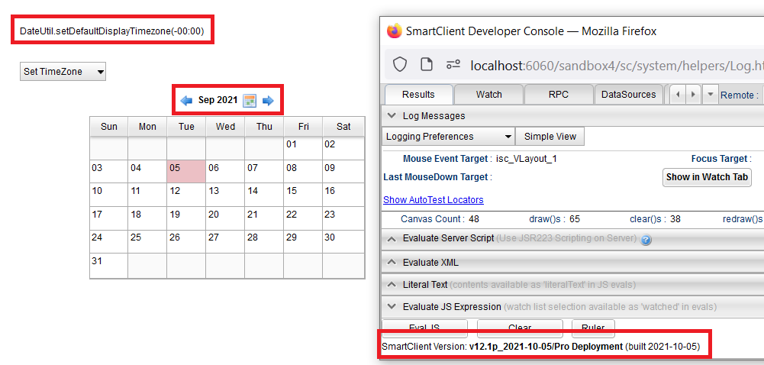Select day 16 in the calendar
Image resolution: width=764 pixels, height=365 pixels.
point(343,194)
